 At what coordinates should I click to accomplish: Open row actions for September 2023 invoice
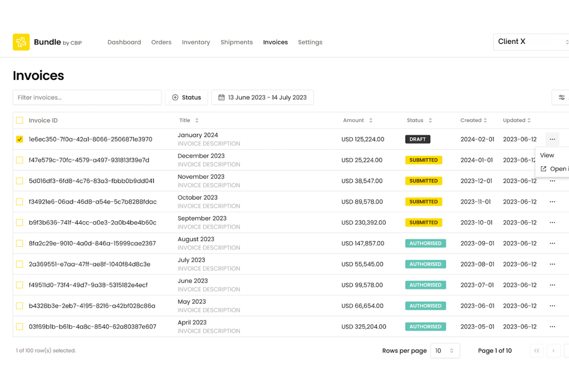point(552,223)
